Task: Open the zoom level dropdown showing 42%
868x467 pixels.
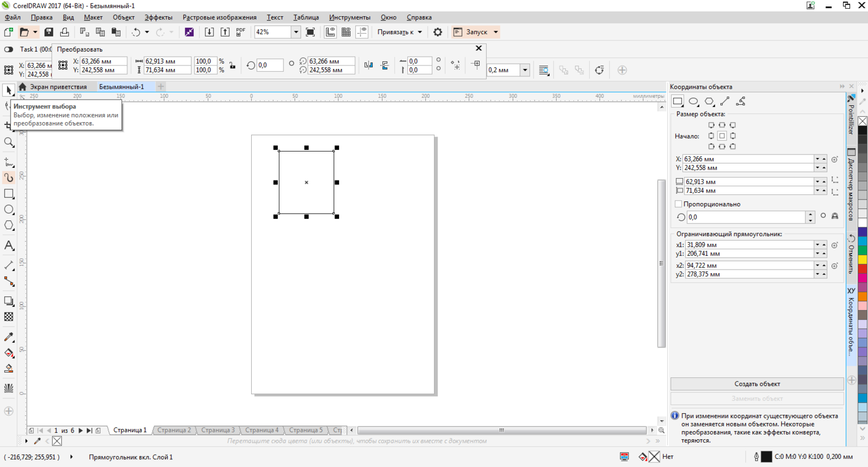Action: click(x=296, y=32)
